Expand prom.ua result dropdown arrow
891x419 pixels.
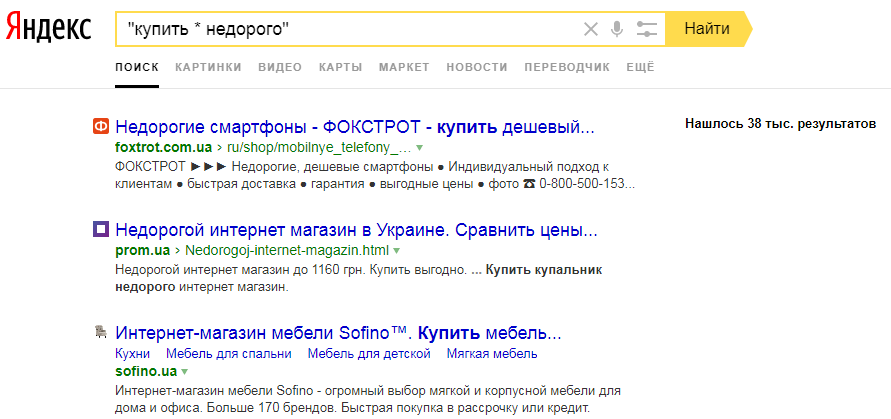point(397,249)
